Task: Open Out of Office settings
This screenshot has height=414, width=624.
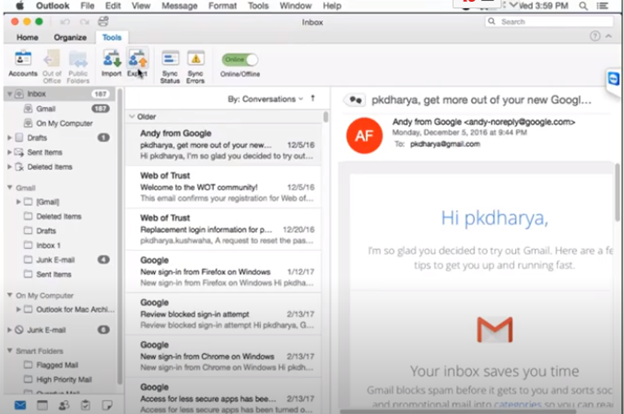Action: click(52, 66)
